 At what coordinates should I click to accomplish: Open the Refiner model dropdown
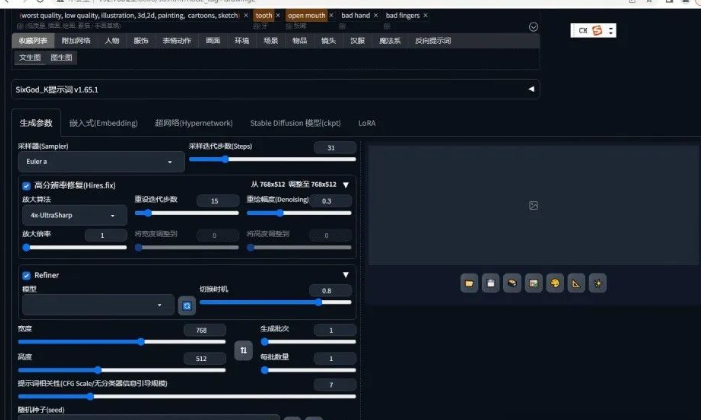point(98,305)
